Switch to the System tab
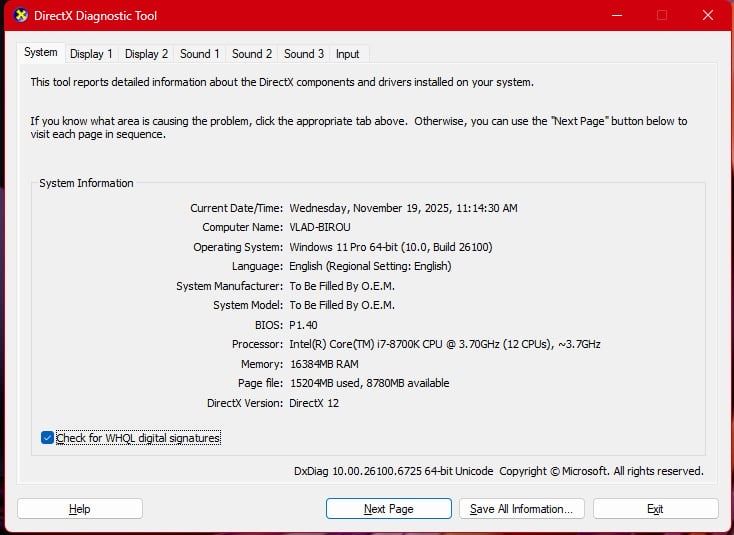The image size is (734, 535). (41, 52)
